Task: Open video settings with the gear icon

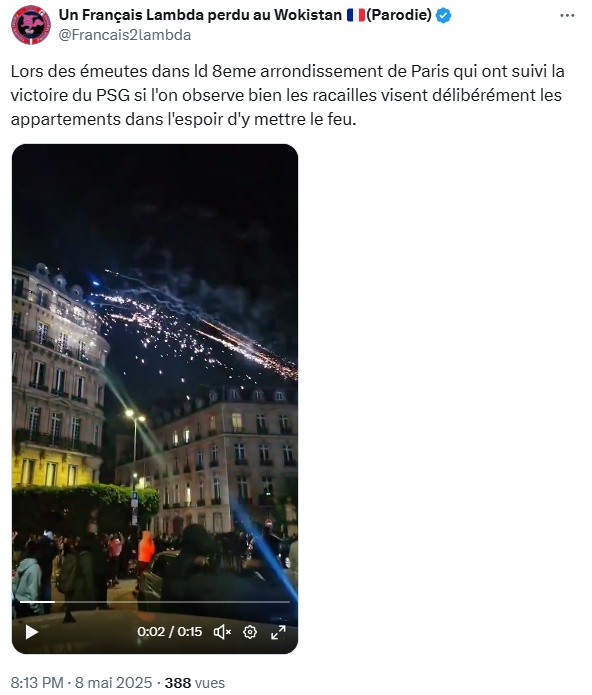Action: click(250, 632)
